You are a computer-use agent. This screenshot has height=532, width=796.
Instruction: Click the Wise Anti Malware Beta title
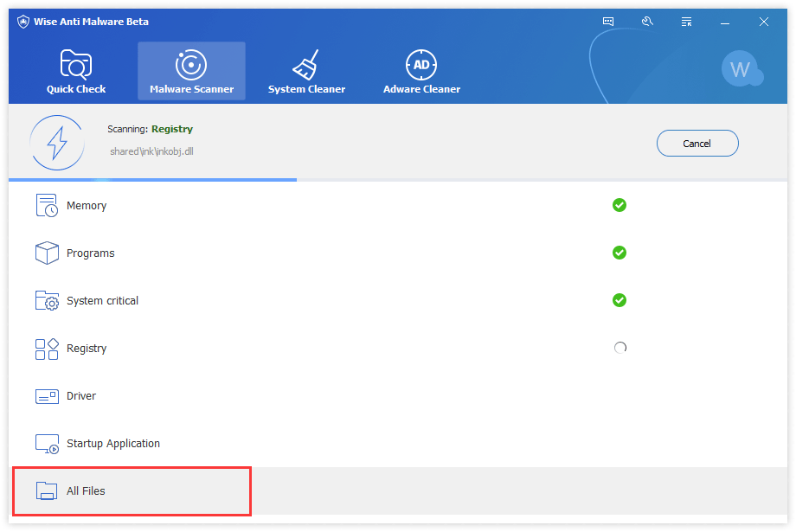(x=91, y=22)
